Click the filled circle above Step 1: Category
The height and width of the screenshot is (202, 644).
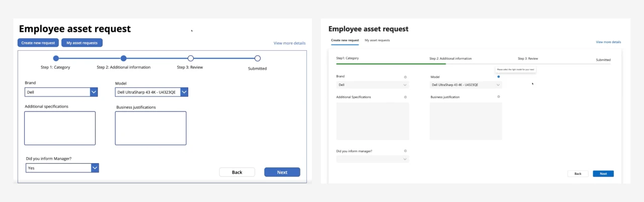pos(56,58)
